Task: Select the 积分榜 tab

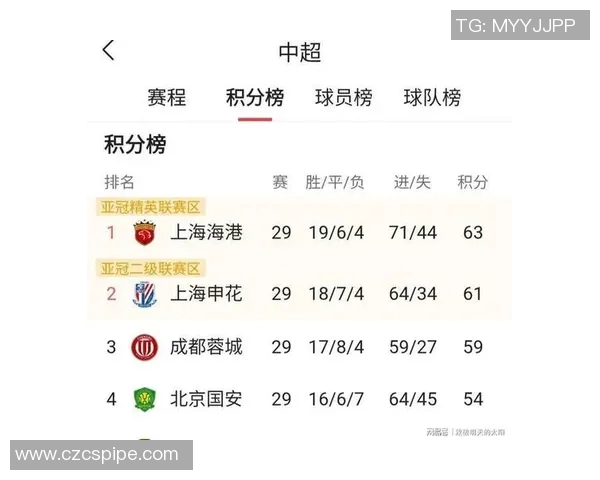Action: (x=255, y=98)
